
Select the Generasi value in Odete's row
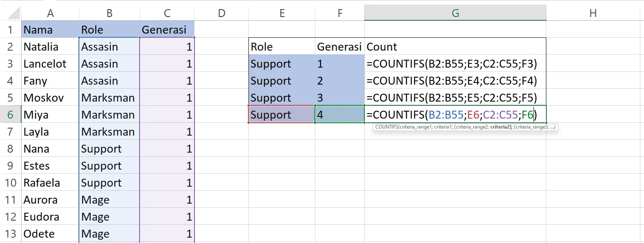pos(167,234)
